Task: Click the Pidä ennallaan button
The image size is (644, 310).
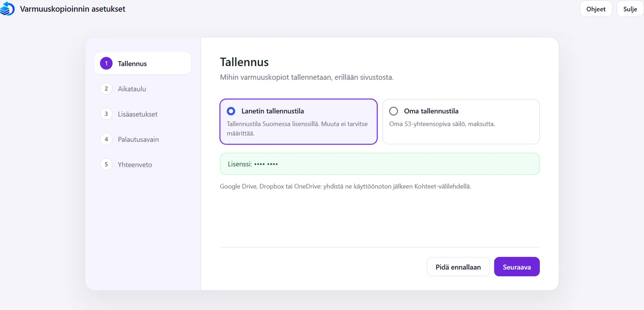Action: pyautogui.click(x=458, y=267)
